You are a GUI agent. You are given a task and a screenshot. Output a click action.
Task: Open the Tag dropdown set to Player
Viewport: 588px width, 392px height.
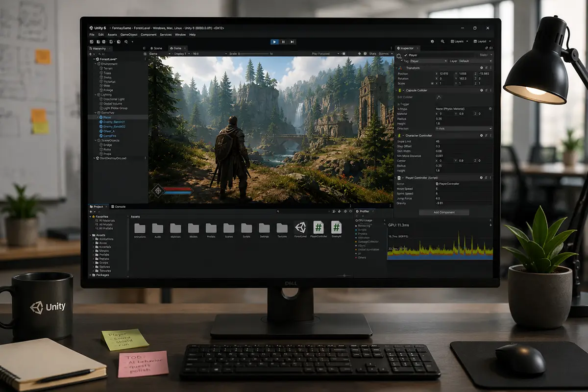(x=428, y=61)
